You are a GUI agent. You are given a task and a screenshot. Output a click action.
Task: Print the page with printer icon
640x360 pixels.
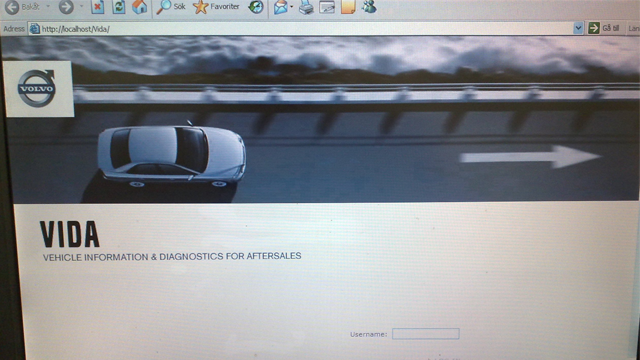(x=306, y=7)
